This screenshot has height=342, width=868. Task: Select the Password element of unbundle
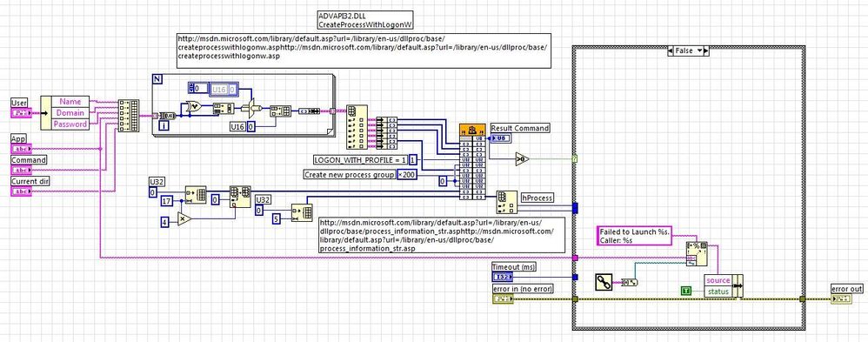pyautogui.click(x=70, y=124)
